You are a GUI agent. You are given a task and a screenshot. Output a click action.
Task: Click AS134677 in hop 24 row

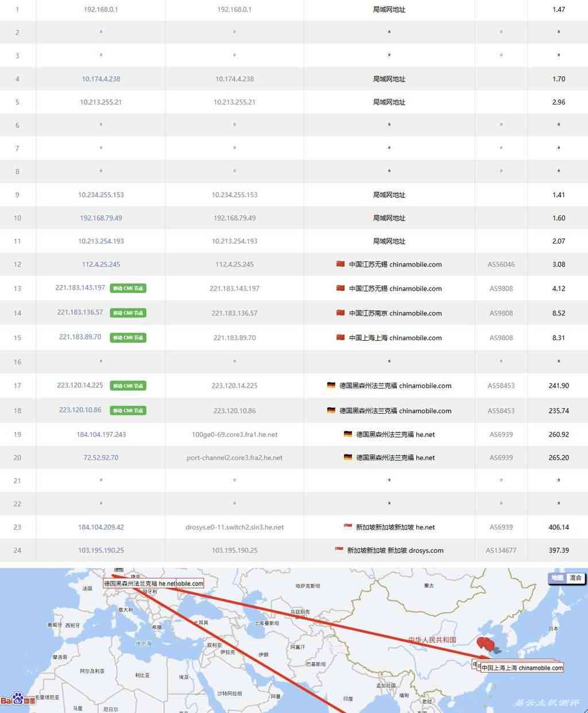point(501,550)
